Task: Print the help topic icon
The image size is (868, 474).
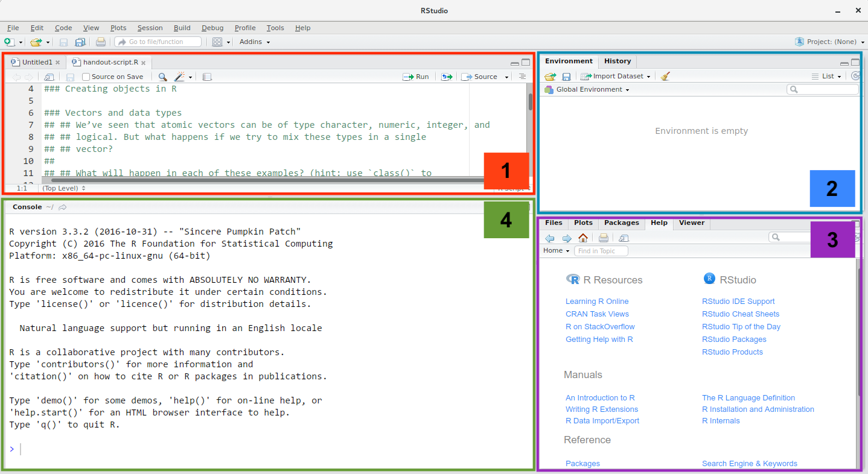Action: tap(603, 238)
